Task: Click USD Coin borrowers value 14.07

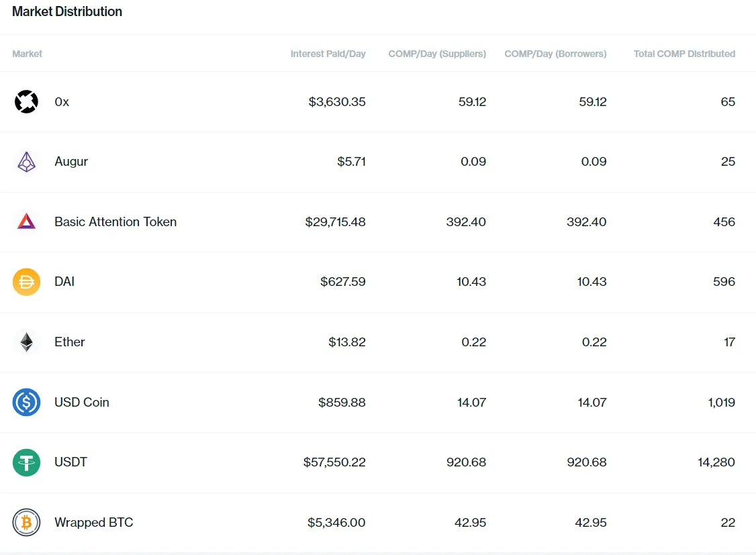Action: tap(593, 402)
